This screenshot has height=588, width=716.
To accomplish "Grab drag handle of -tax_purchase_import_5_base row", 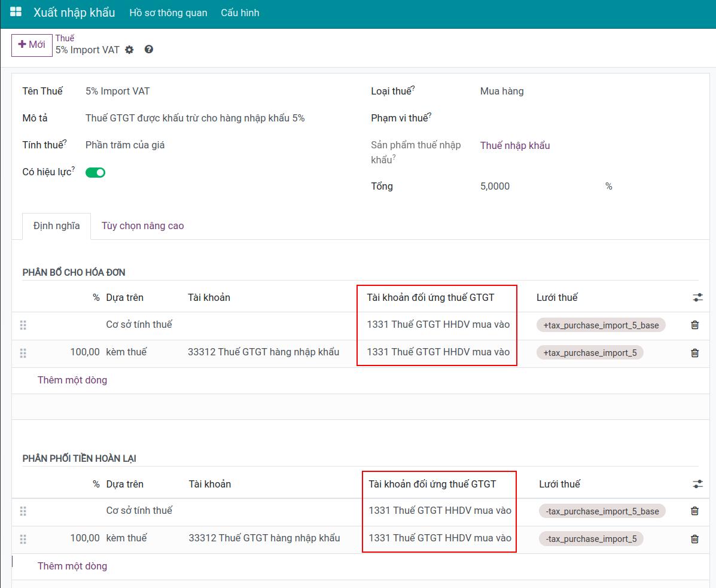I will point(23,511).
